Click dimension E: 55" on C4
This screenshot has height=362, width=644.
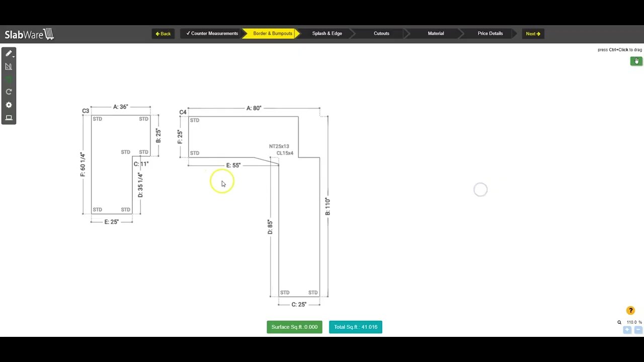click(233, 165)
